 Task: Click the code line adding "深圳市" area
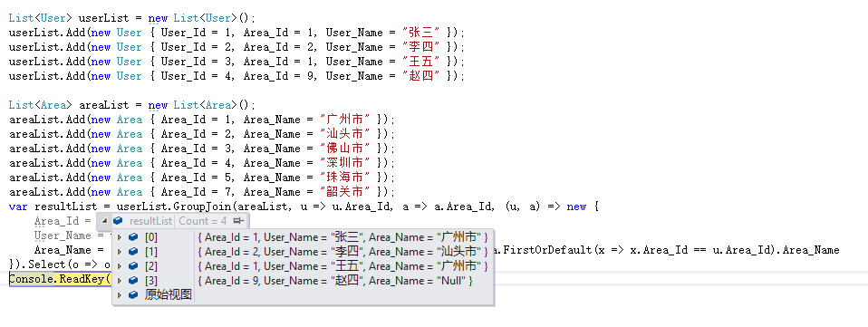pyautogui.click(x=202, y=163)
